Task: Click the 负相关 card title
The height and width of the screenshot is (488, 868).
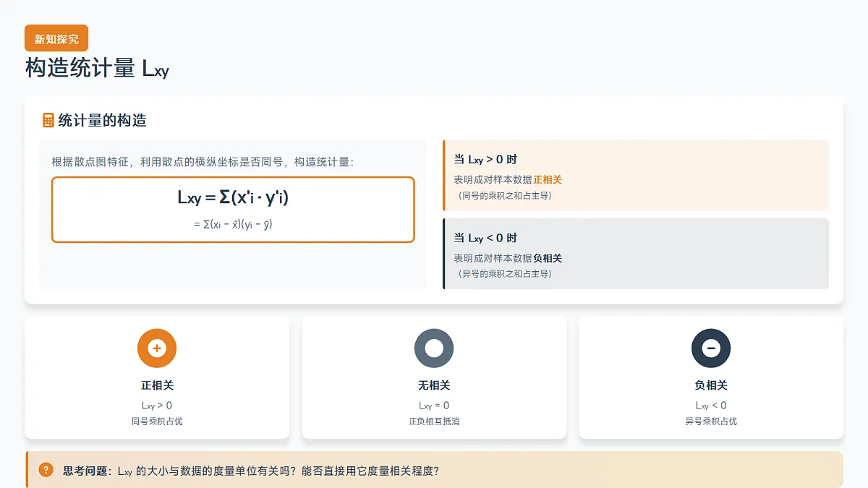Action: (711, 385)
